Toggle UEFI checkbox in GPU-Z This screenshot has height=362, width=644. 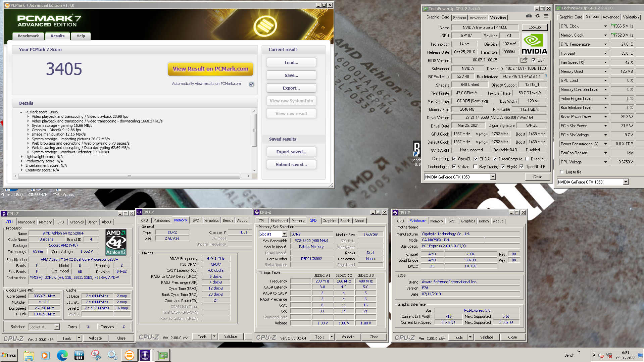click(534, 60)
